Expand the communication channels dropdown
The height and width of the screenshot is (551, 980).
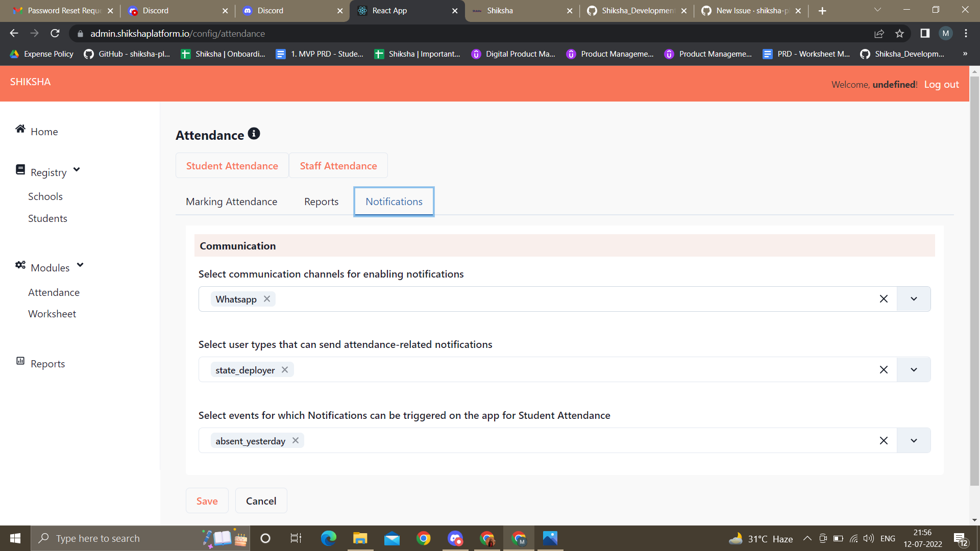click(x=913, y=298)
